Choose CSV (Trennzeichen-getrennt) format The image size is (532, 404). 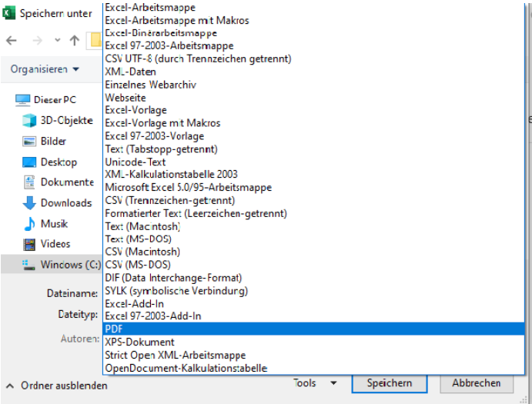click(x=313, y=200)
